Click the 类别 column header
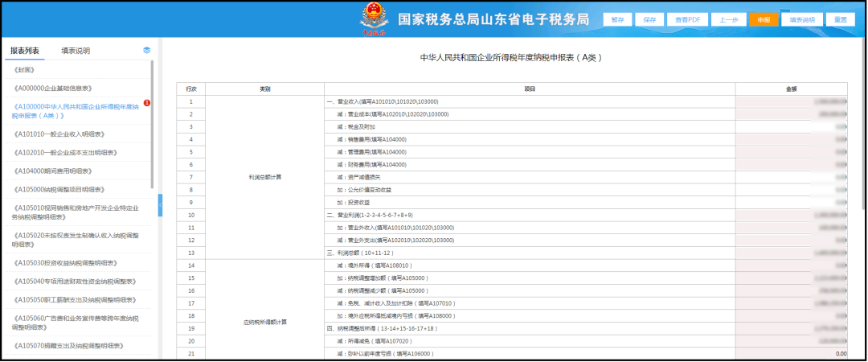Image resolution: width=868 pixels, height=362 pixels. [x=264, y=89]
